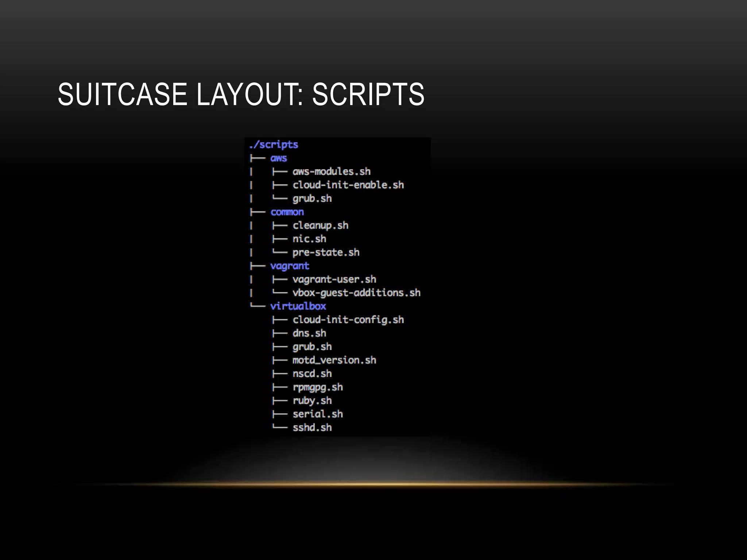Select the rpmgpg.sh file entry

[x=318, y=387]
